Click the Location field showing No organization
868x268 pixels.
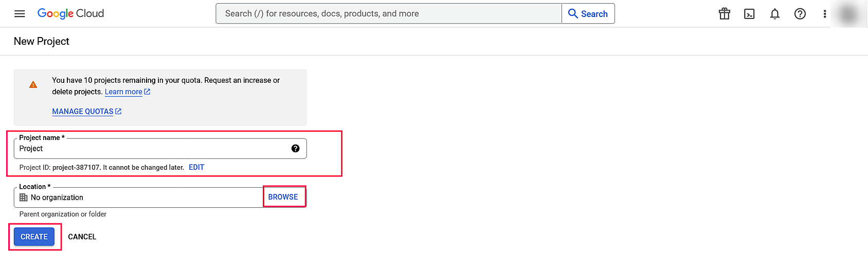[x=139, y=198]
